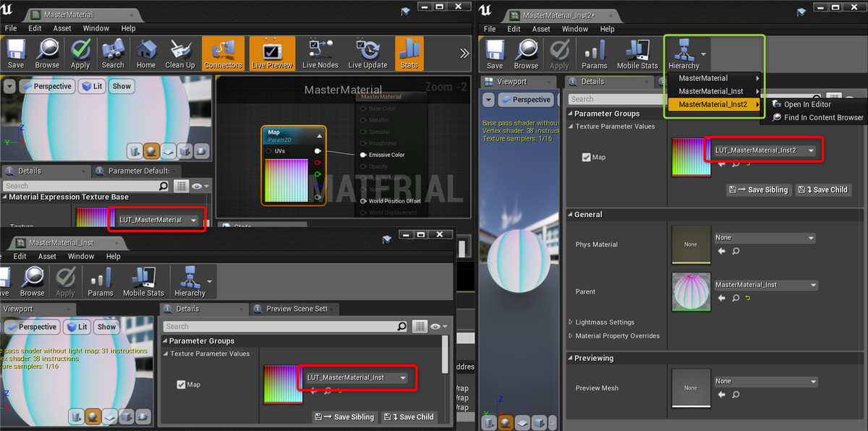Viewport: 868px width, 431px height.
Task: Choose MasterMaterial in the Hierarchy menu
Action: [x=714, y=78]
